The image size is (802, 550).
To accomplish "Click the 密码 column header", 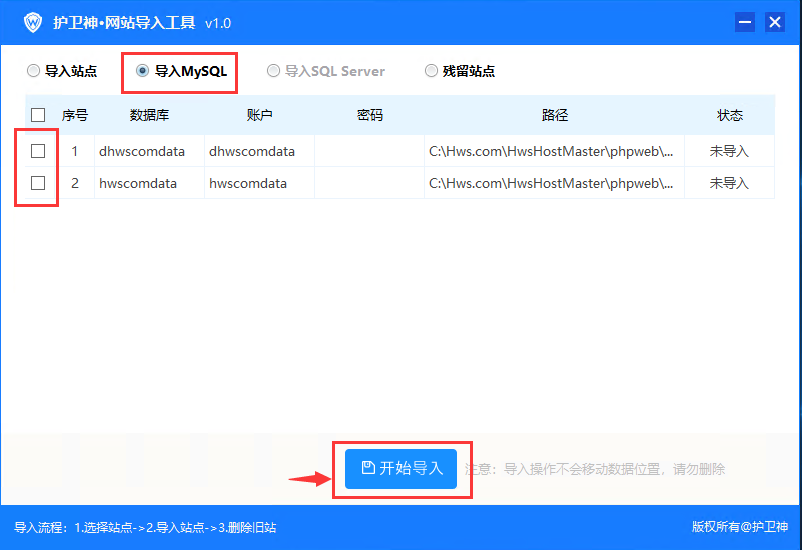I will point(369,115).
